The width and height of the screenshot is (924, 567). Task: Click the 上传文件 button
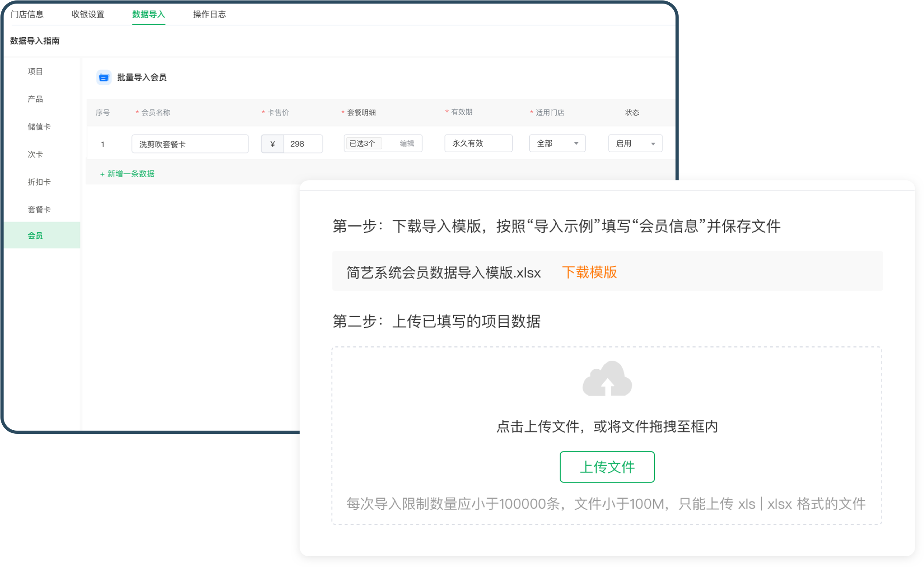coord(607,467)
